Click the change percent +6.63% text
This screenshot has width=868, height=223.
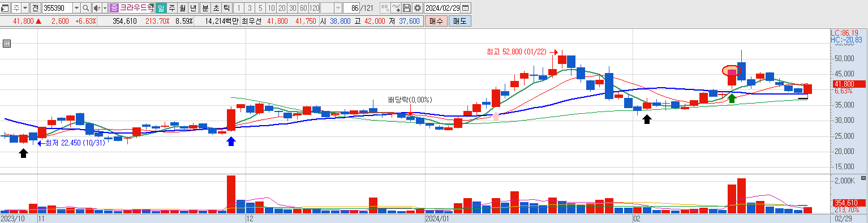85,21
